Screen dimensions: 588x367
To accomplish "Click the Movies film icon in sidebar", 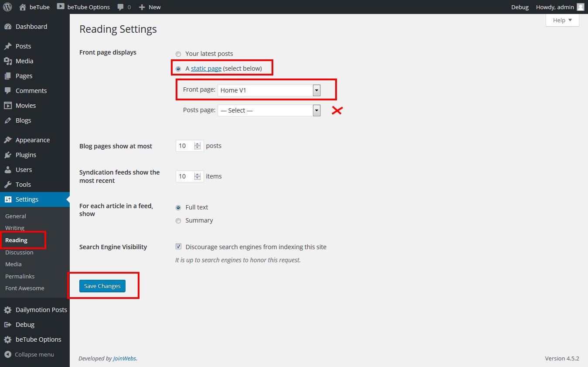I will [8, 106].
